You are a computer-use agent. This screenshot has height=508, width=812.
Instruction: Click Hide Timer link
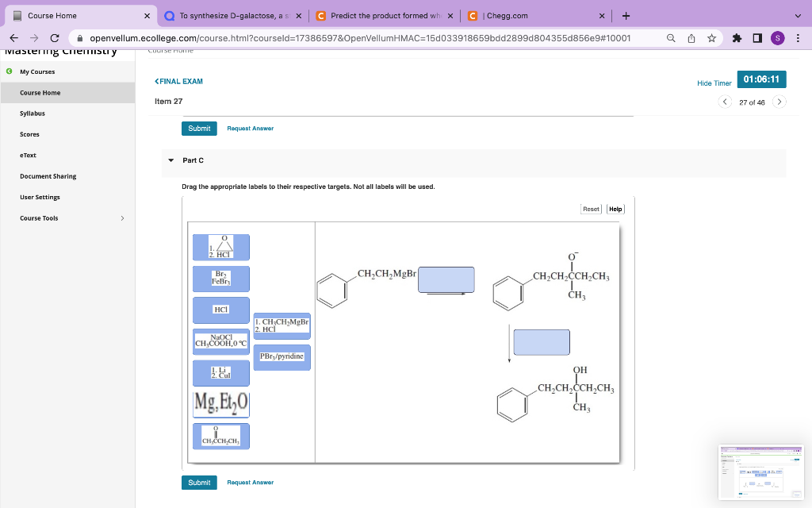pyautogui.click(x=714, y=83)
